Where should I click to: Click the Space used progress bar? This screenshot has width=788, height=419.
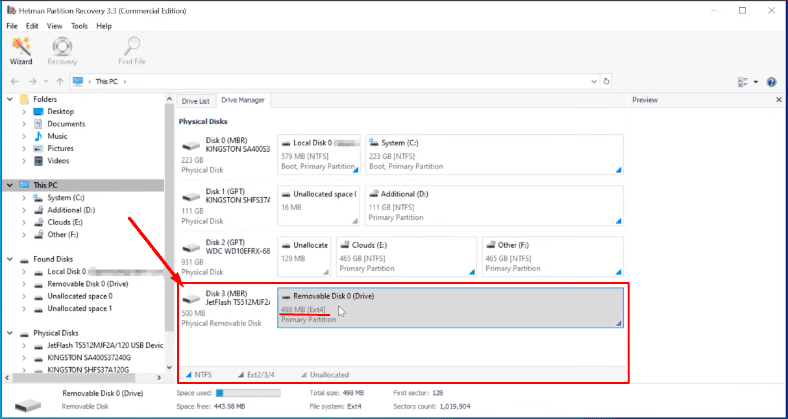[248, 393]
